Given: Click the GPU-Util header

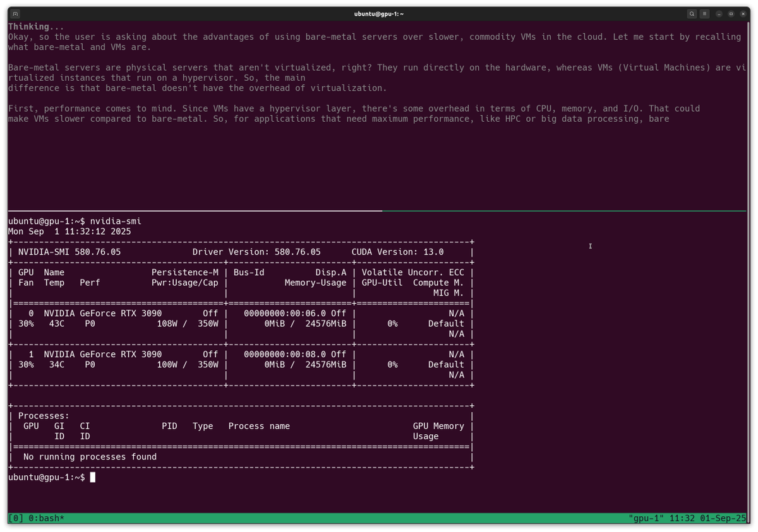Looking at the screenshot, I should [x=382, y=283].
